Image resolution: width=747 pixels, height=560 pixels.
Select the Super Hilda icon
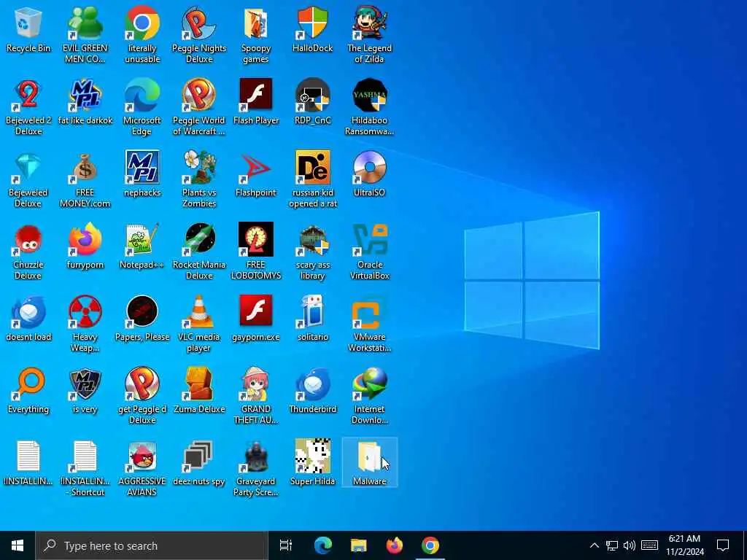click(x=313, y=464)
